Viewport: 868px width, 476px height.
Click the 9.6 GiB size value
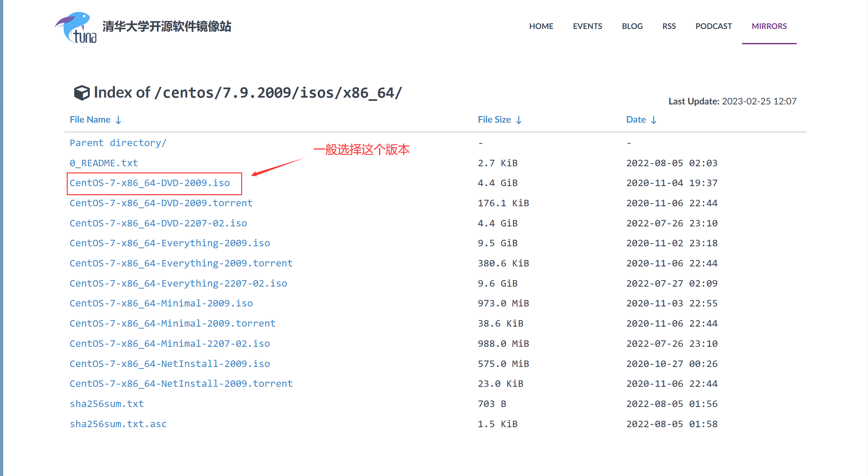coord(498,283)
